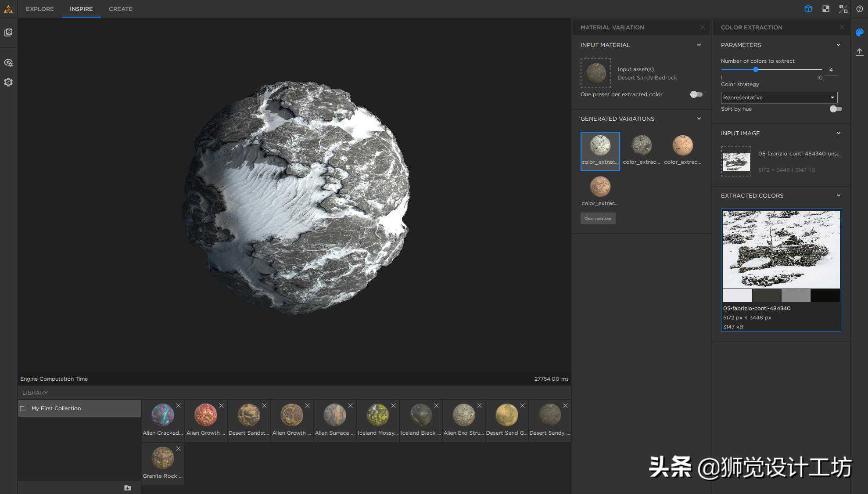Screen dimensions: 868x494
Task: Open the library collections sidebar icon
Action: (x=8, y=32)
